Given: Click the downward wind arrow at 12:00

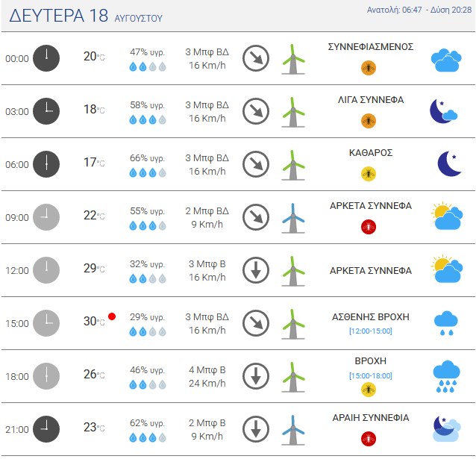Looking at the screenshot, I should click(256, 270).
